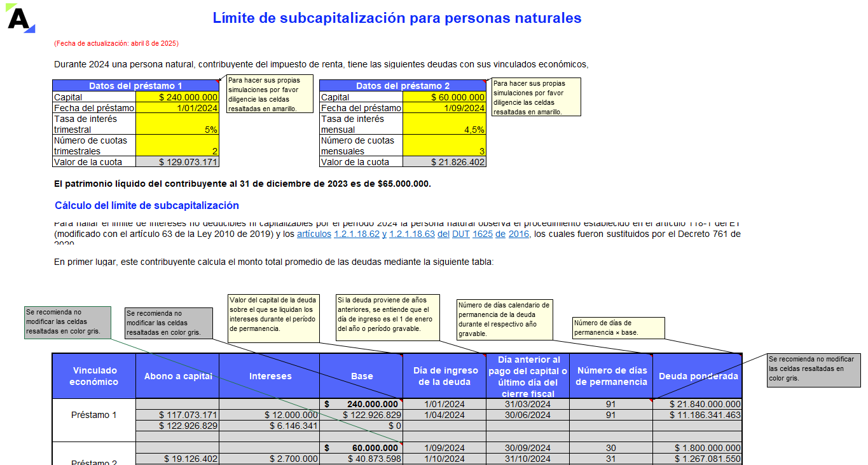Click the 'Abono a capital' column header
The width and height of the screenshot is (868, 465).
click(177, 376)
